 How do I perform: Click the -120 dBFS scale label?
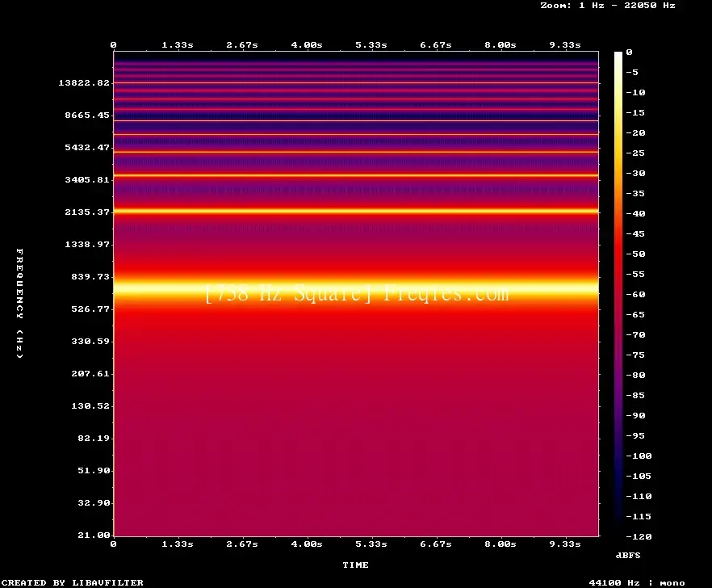(x=639, y=536)
